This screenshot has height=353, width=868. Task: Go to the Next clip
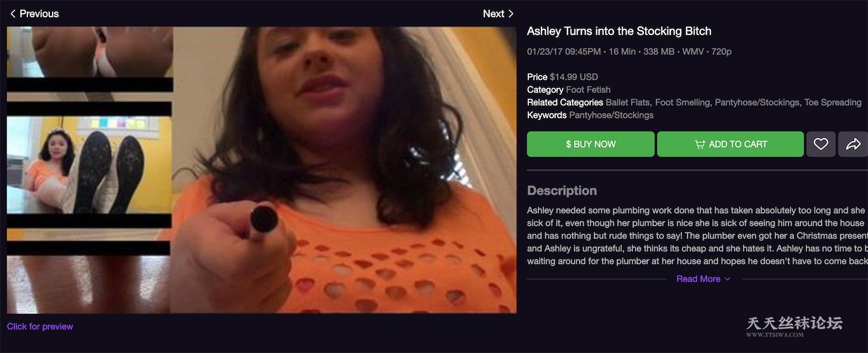pos(498,13)
